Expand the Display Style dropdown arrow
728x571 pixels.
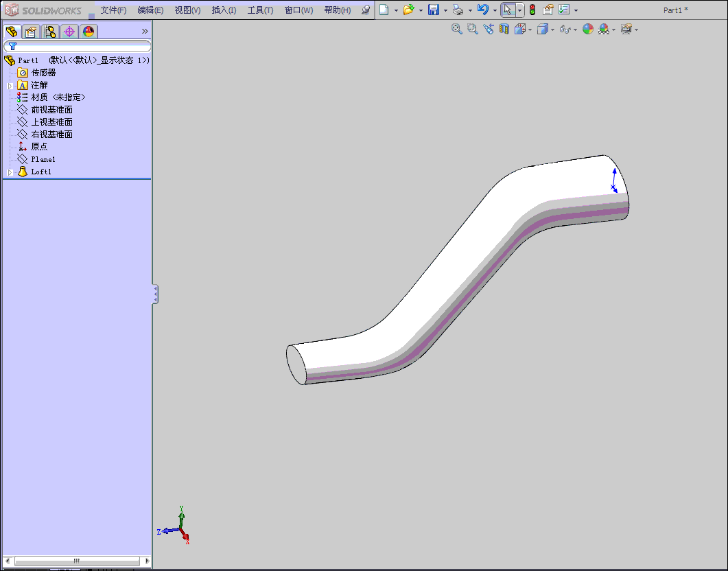coord(552,30)
